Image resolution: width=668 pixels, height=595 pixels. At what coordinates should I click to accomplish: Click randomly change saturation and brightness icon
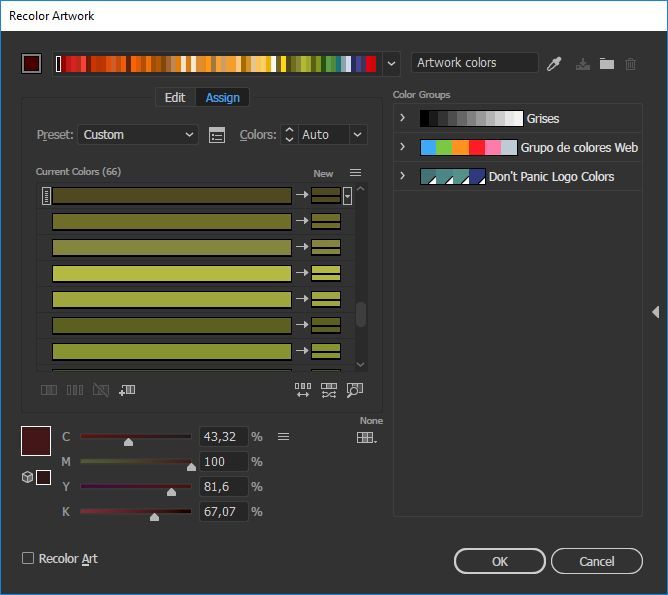328,390
